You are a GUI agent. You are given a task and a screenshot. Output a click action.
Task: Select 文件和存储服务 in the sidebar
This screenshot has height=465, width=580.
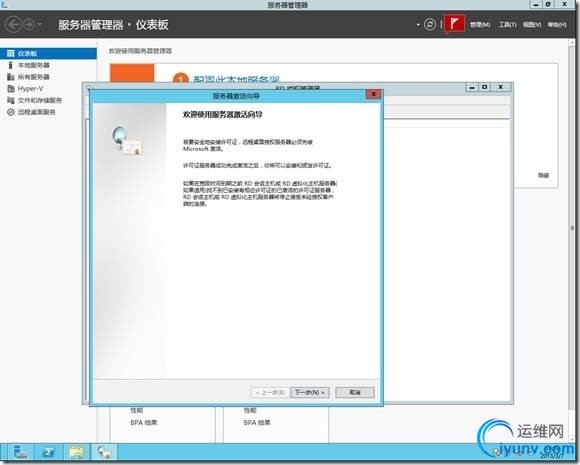tap(40, 100)
